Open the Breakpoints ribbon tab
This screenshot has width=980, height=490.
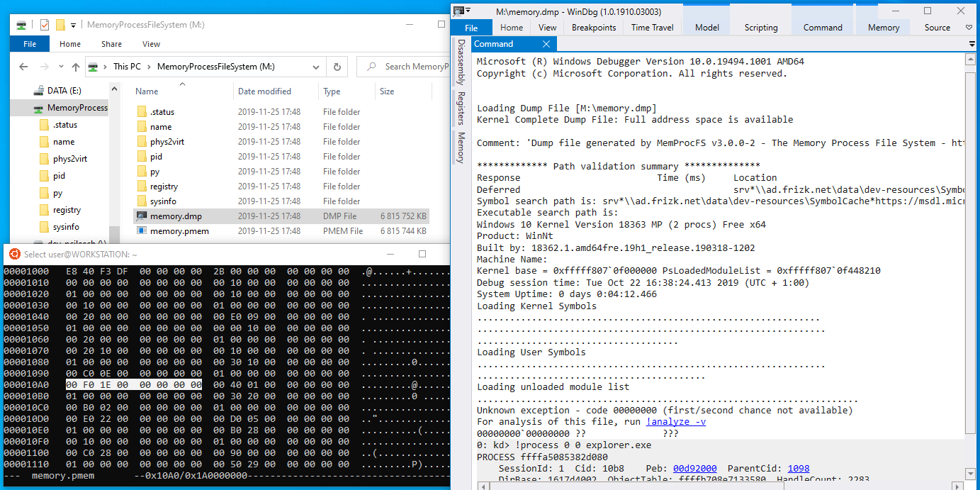tap(594, 28)
